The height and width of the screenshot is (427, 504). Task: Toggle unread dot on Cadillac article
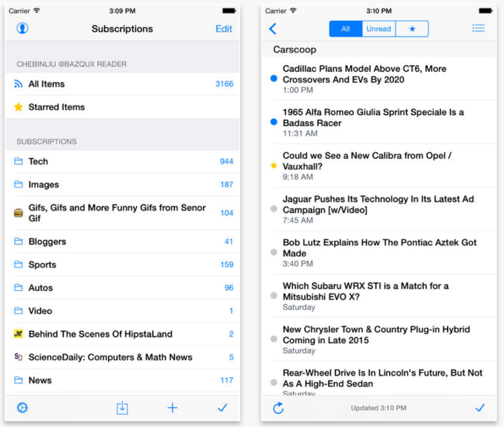pos(274,78)
